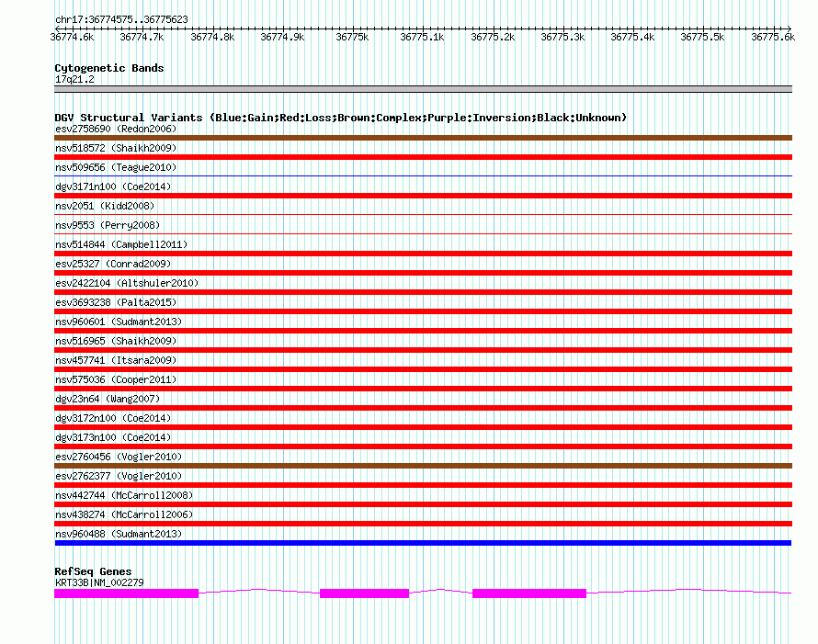Viewport: 818px width, 644px height.
Task: Open the nsv442744 (McCarroll2008) label
Action: click(x=124, y=495)
